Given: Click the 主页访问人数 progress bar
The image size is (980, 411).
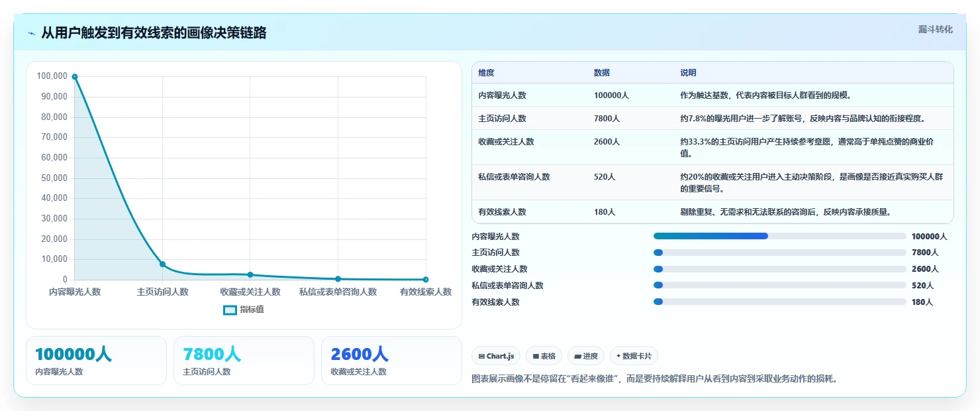Looking at the screenshot, I should pyautogui.click(x=779, y=253).
